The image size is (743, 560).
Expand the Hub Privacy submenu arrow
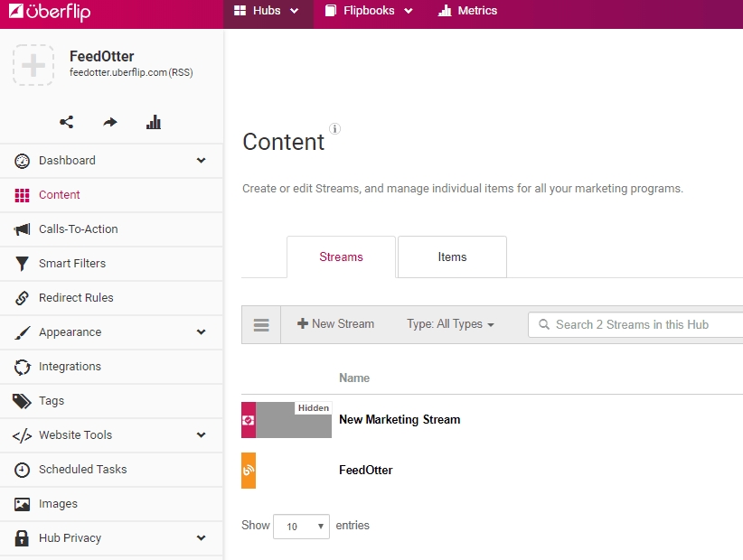point(202,537)
